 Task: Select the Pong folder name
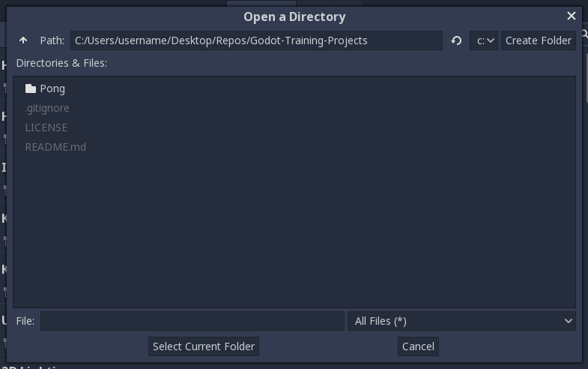click(52, 88)
